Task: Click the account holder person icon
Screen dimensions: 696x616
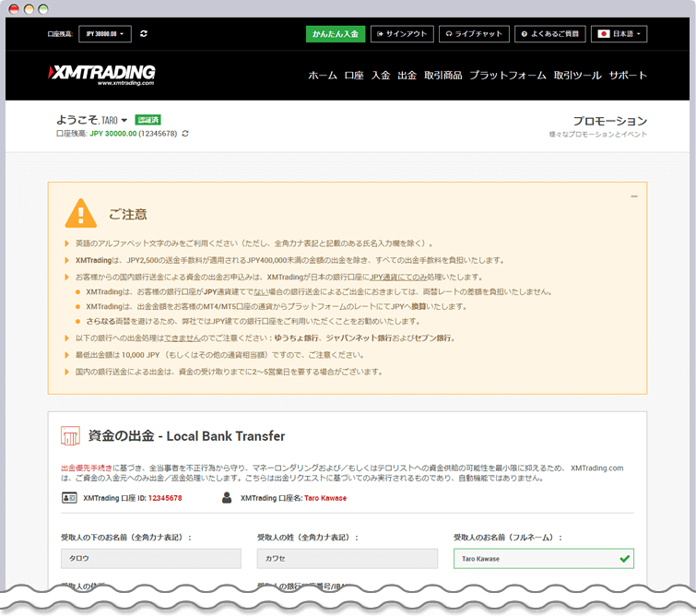Action: (227, 497)
